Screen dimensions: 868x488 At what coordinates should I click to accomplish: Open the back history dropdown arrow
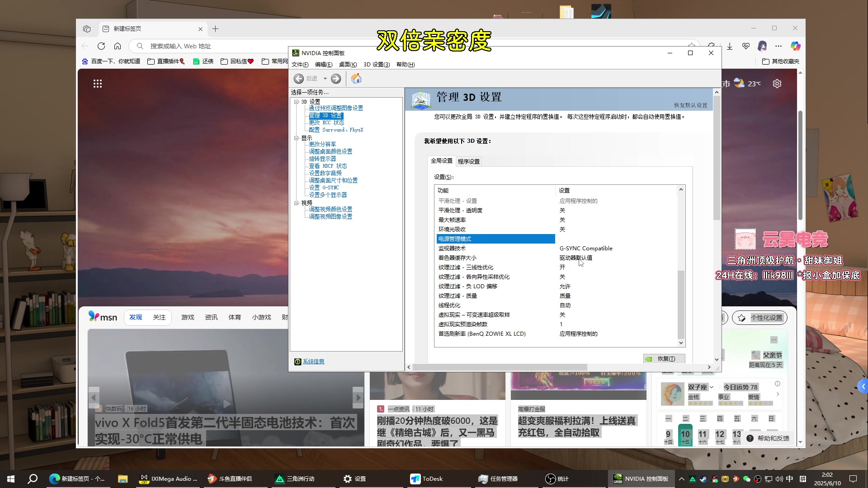coord(325,79)
